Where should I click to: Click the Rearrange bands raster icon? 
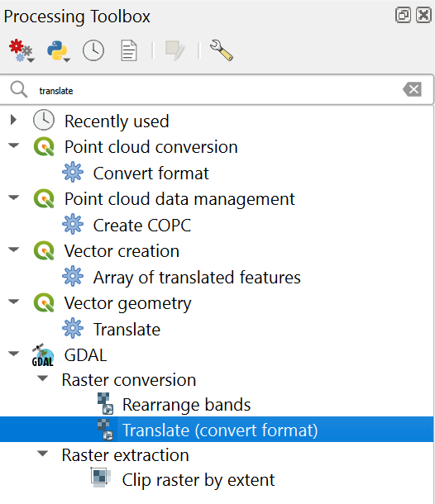point(105,403)
